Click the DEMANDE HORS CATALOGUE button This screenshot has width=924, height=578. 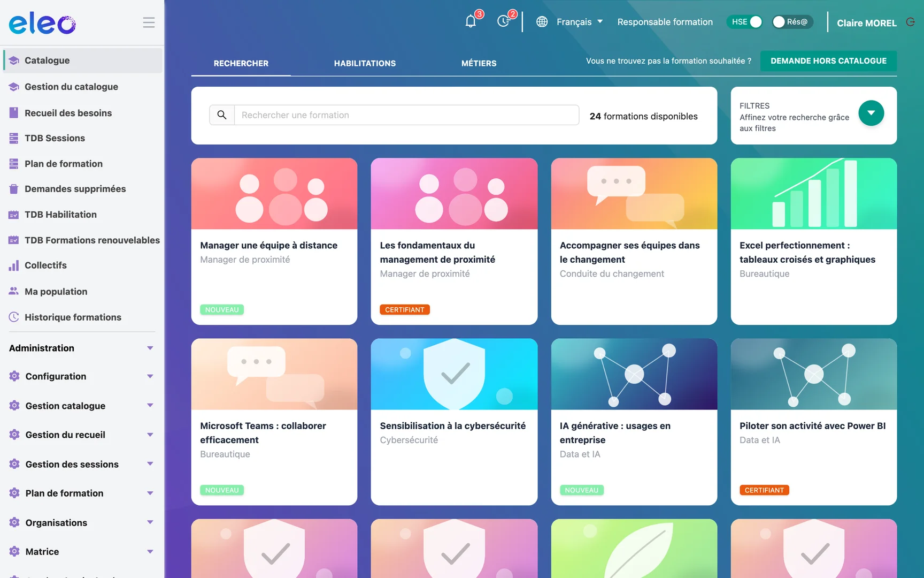(x=828, y=61)
